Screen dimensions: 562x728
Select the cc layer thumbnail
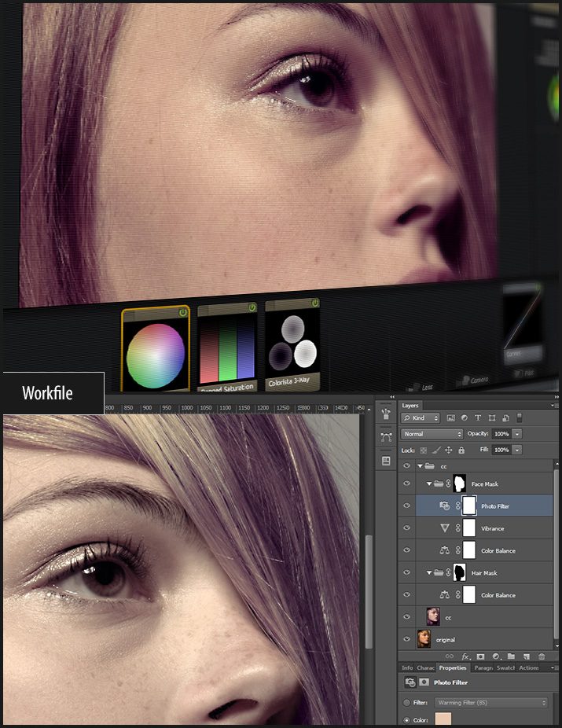coord(432,617)
